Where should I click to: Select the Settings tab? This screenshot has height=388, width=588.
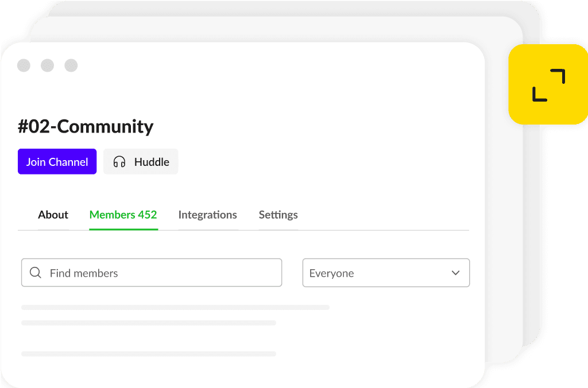coord(278,215)
